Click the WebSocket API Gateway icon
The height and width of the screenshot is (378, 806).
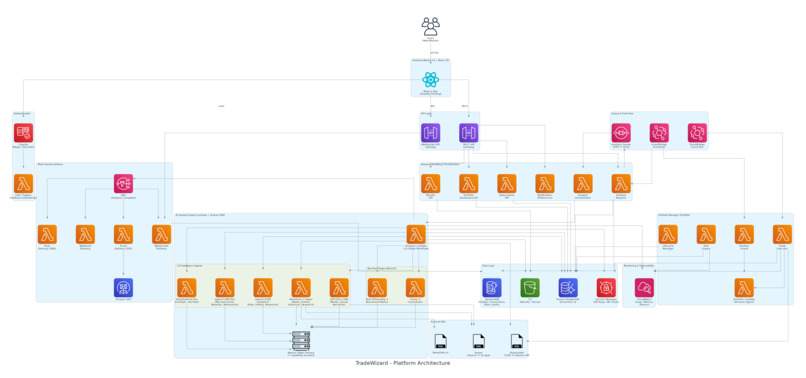pyautogui.click(x=430, y=133)
